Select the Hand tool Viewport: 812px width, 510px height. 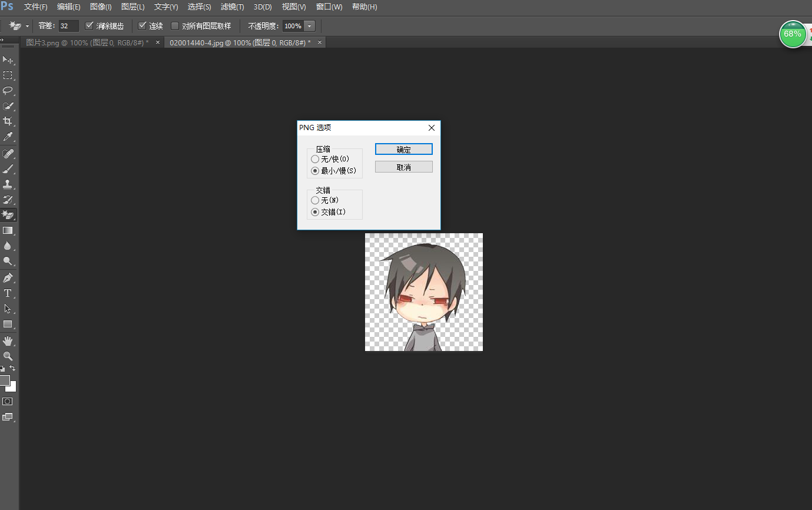click(x=8, y=340)
